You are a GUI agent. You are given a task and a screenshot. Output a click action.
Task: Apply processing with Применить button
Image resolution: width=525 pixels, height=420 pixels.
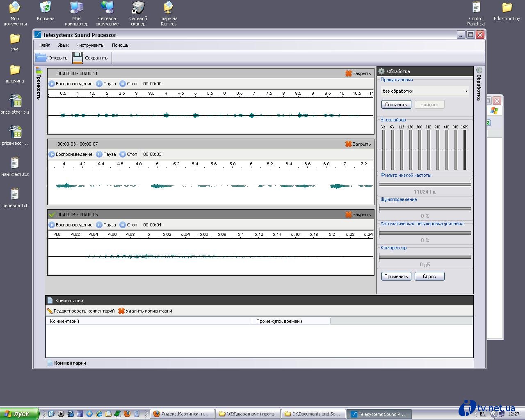[396, 276]
